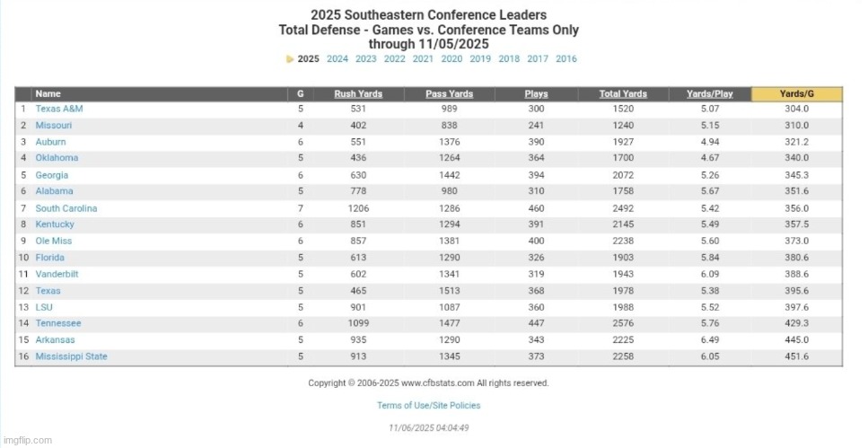Click the Vanderbilt team name

[x=57, y=274]
